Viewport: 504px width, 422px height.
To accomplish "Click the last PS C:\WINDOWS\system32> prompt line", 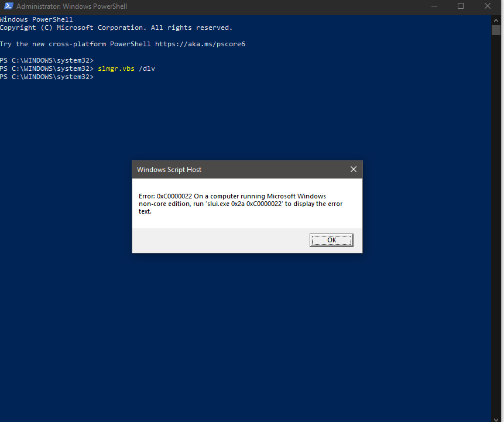I will tap(47, 77).
